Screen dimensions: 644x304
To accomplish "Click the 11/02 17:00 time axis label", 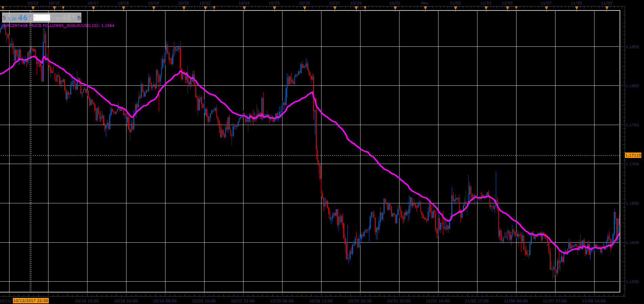I will (x=477, y=301).
